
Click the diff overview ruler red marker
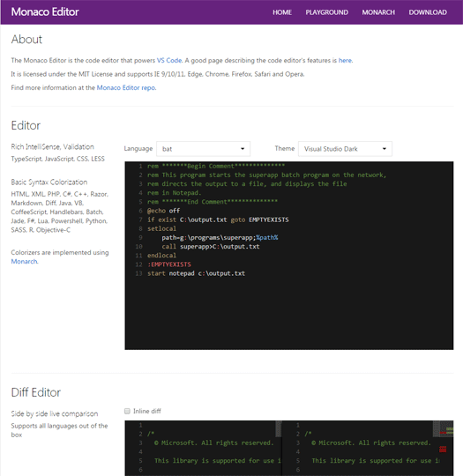coord(443,450)
